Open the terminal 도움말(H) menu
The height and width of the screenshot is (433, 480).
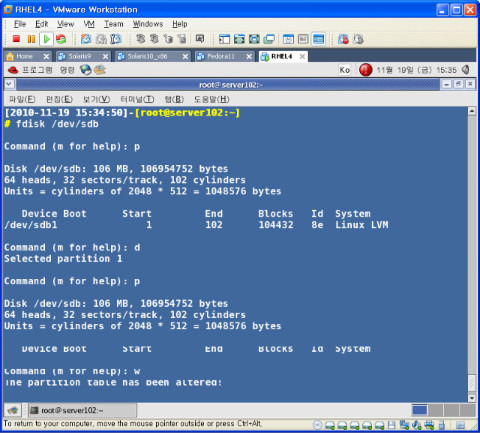click(x=212, y=99)
